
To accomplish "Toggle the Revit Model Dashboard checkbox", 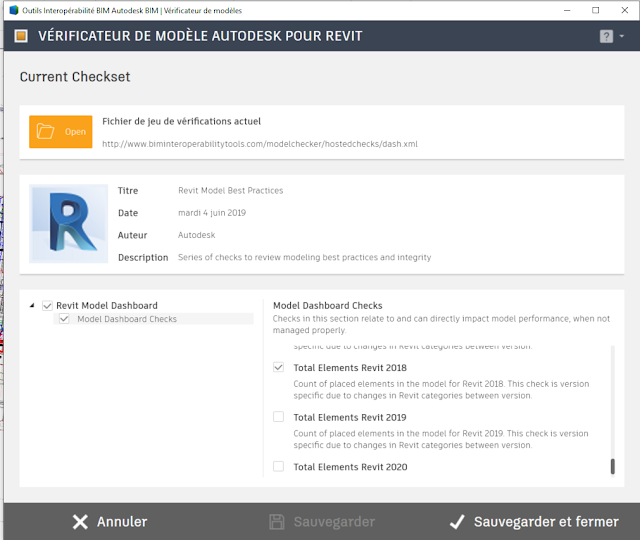I will [x=47, y=306].
